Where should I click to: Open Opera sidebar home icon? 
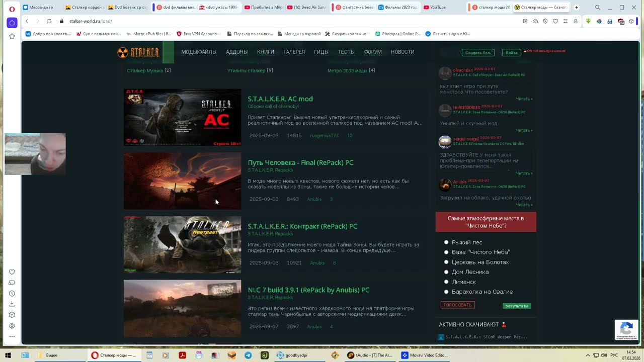[12, 23]
